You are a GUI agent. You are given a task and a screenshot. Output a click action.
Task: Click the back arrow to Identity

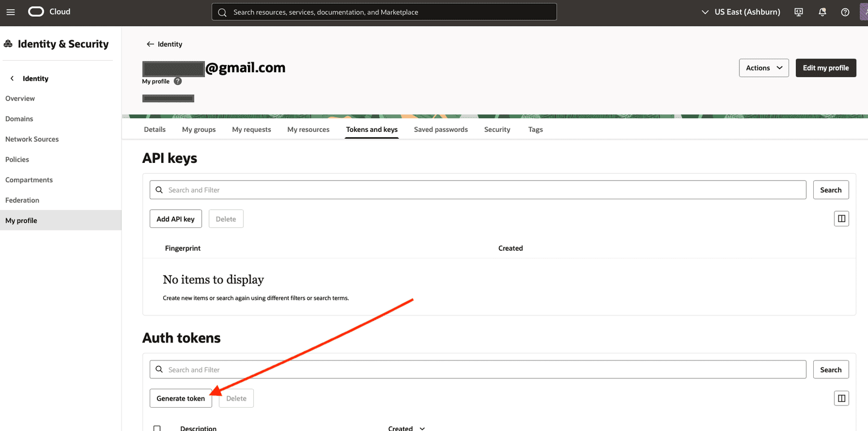pyautogui.click(x=150, y=44)
